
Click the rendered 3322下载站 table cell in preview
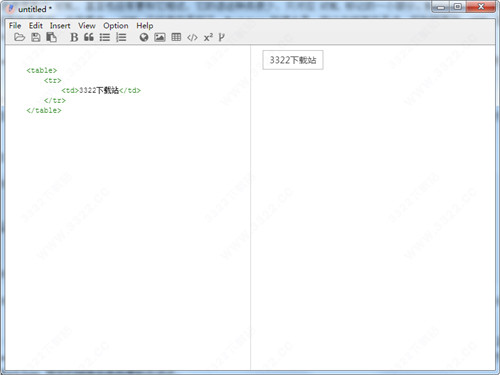coord(293,60)
